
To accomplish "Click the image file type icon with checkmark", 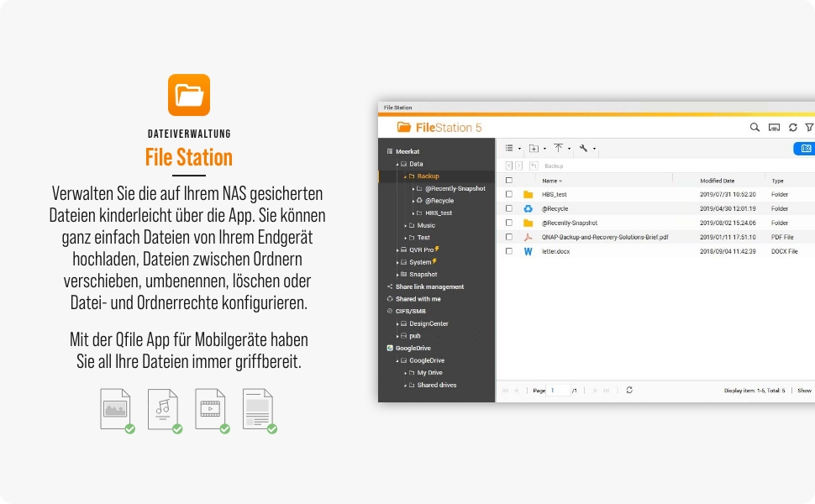I will [117, 411].
